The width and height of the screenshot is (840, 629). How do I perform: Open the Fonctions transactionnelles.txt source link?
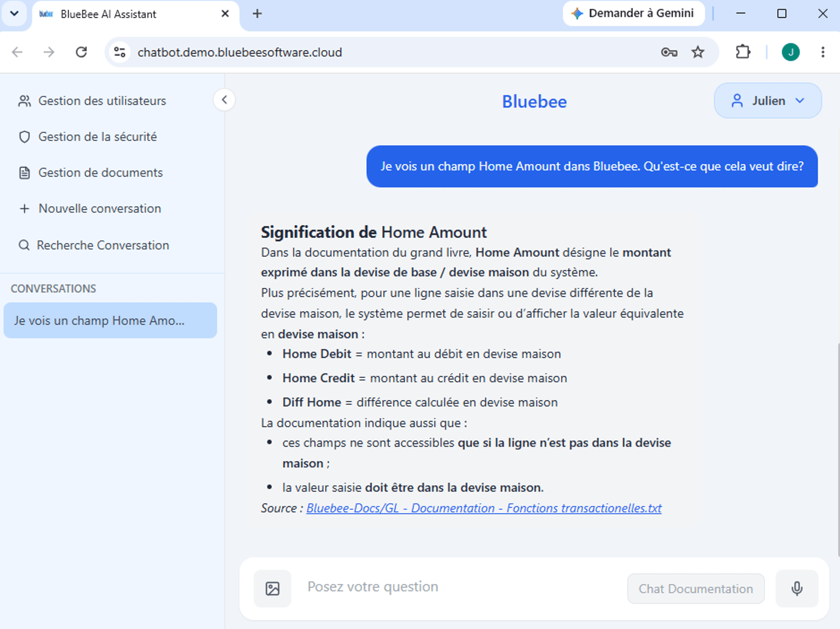(x=484, y=508)
